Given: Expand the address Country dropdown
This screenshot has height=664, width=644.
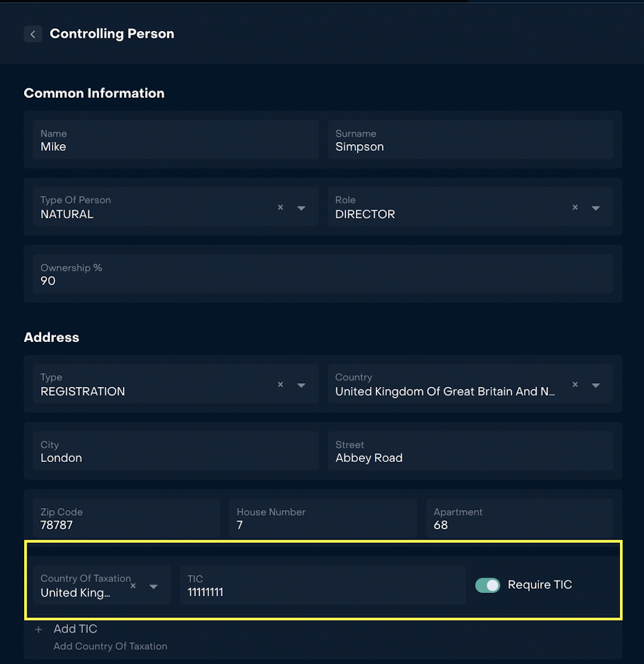Looking at the screenshot, I should point(596,385).
